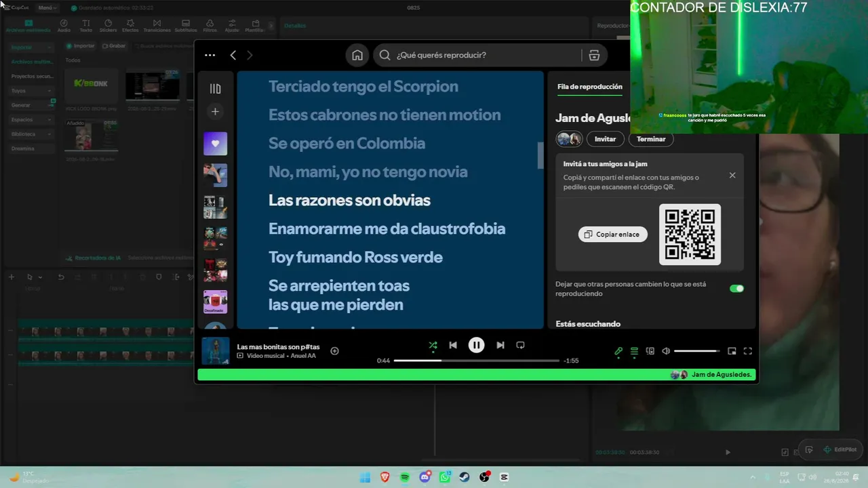Open the Liked Songs playlist
Image resolution: width=868 pixels, height=488 pixels.
tap(216, 144)
